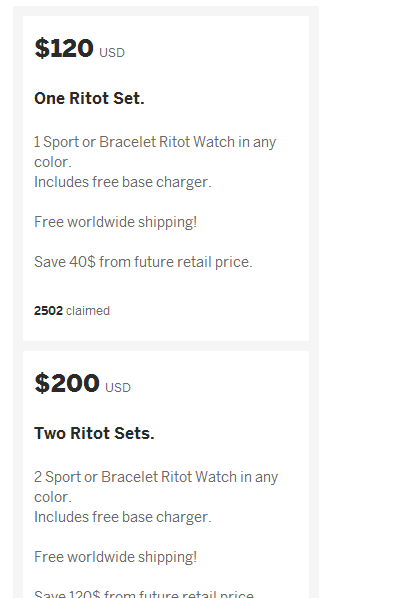413x598 pixels.
Task: Click 'Includes free base charger' in $120 perk
Action: click(122, 182)
